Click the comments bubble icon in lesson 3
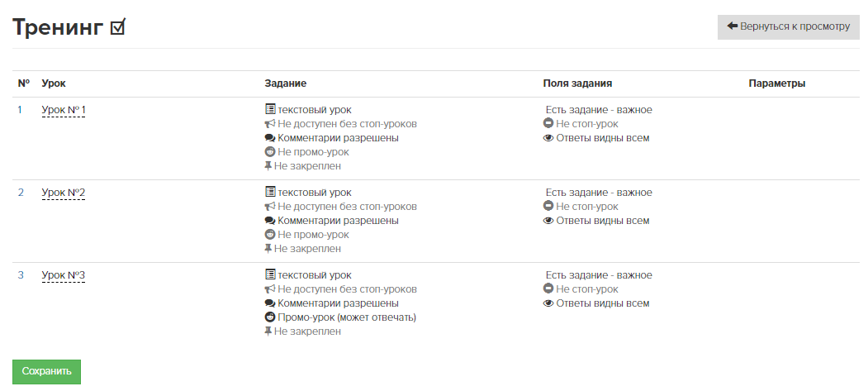868x391 pixels. (x=270, y=303)
